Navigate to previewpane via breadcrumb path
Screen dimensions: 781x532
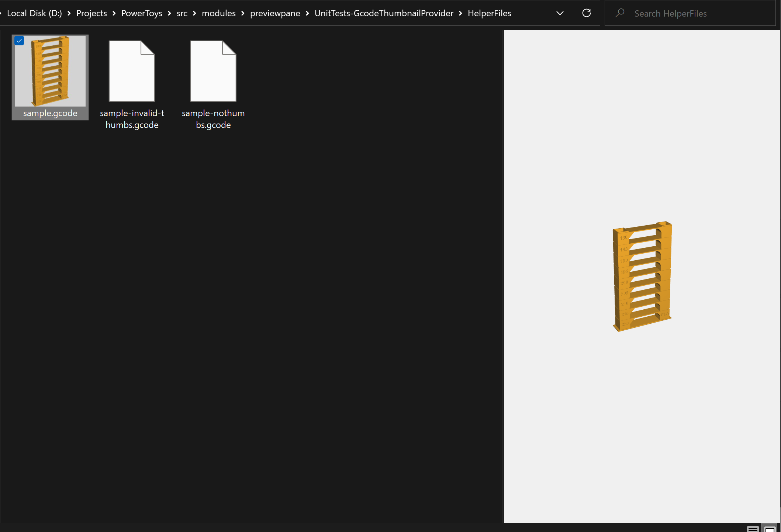(x=275, y=13)
